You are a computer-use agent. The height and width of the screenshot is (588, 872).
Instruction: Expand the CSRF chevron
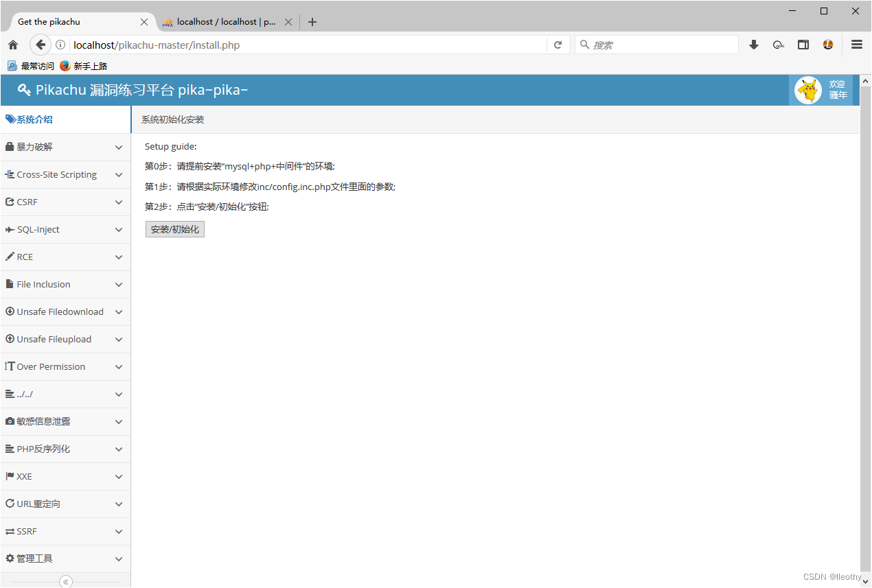click(119, 202)
